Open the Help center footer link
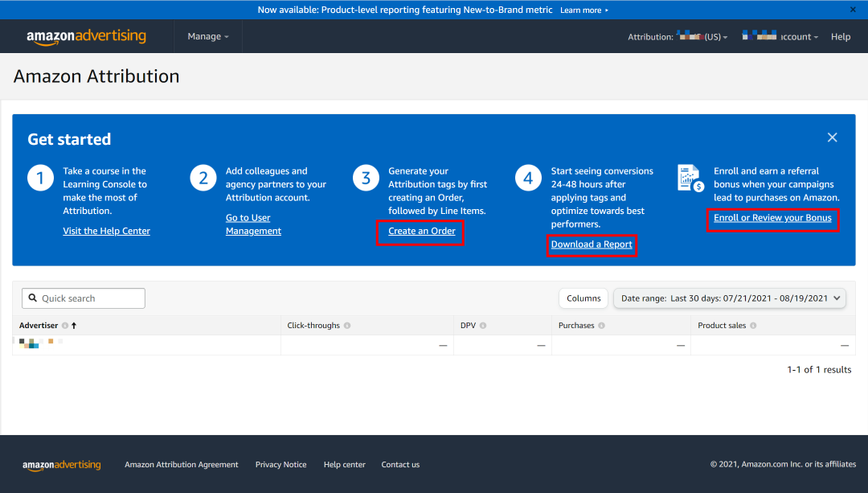Screen dimensions: 868x493 pyautogui.click(x=344, y=465)
